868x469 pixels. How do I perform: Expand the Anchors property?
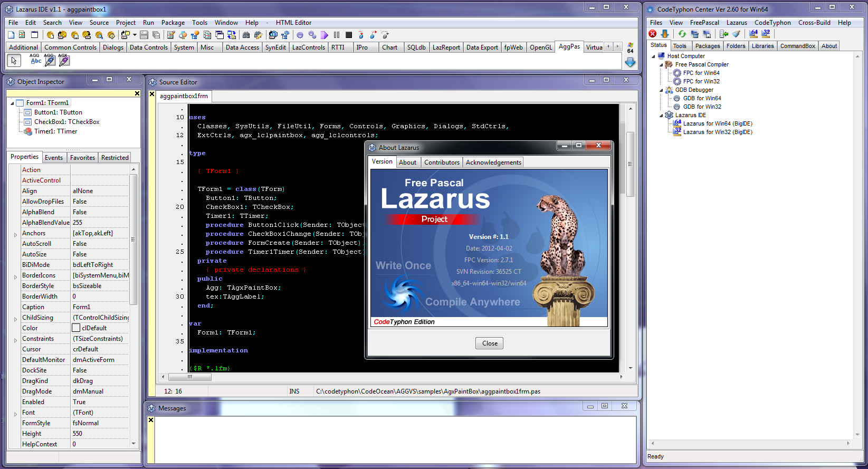[15, 234]
